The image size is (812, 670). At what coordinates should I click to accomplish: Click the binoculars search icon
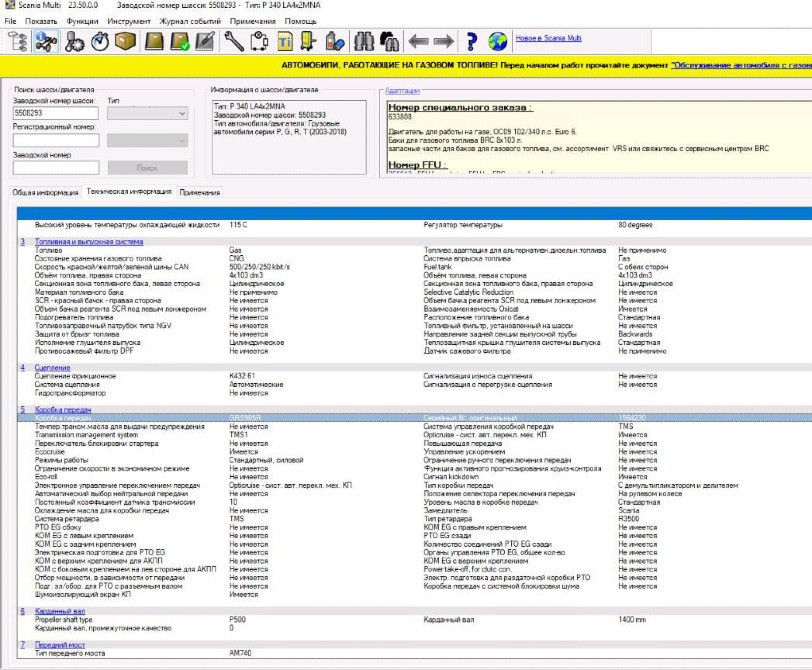click(363, 41)
